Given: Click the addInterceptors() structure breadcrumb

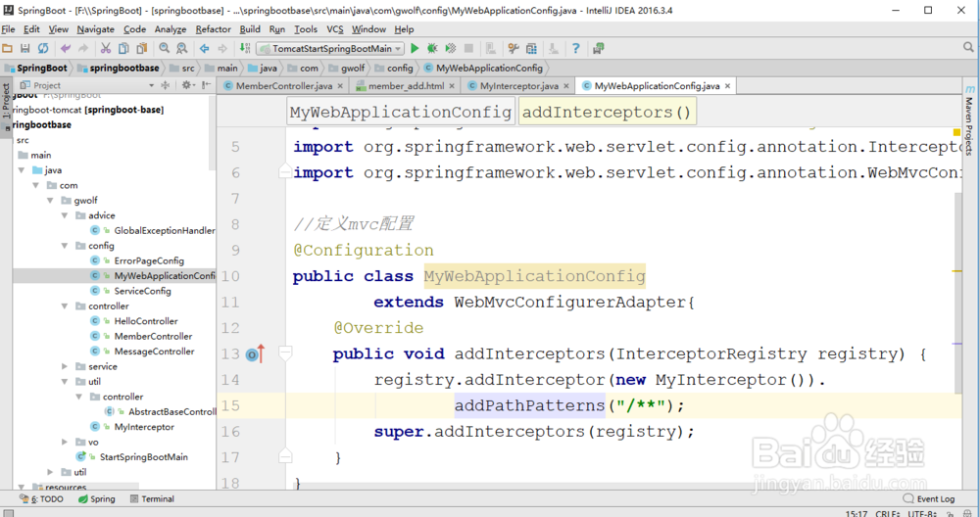Looking at the screenshot, I should coord(607,112).
